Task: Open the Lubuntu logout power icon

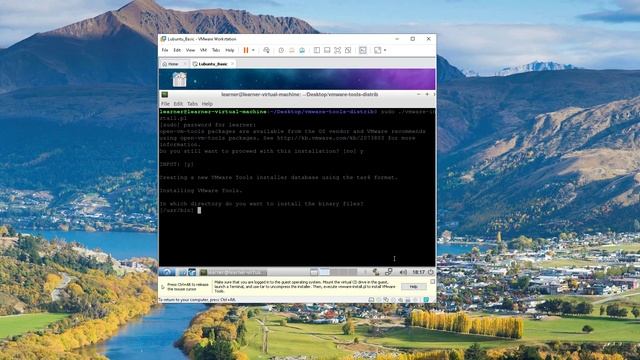Action: 431,272
